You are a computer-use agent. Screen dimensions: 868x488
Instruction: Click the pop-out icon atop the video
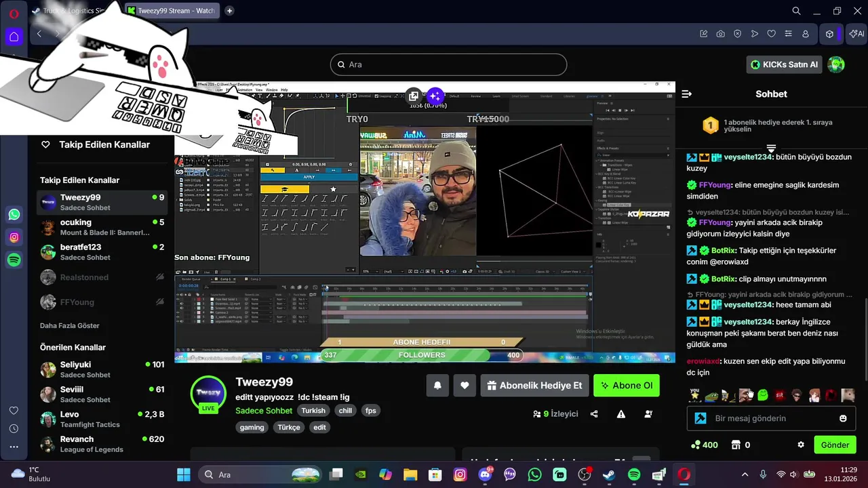[x=413, y=96]
